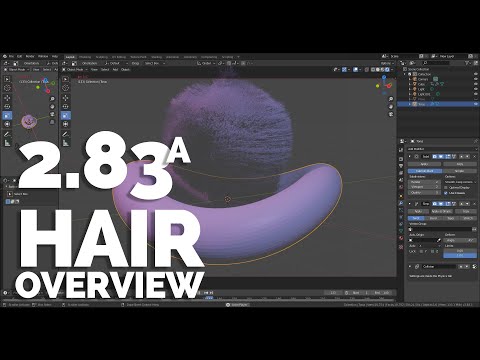Expand the Collision modifier panel
The height and width of the screenshot is (360, 480).
(410, 266)
